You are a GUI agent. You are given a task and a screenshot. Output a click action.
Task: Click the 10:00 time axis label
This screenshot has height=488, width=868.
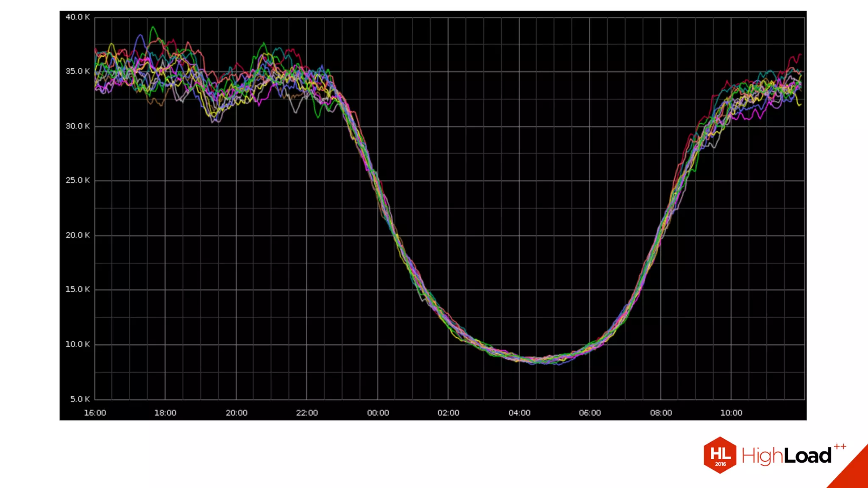732,413
